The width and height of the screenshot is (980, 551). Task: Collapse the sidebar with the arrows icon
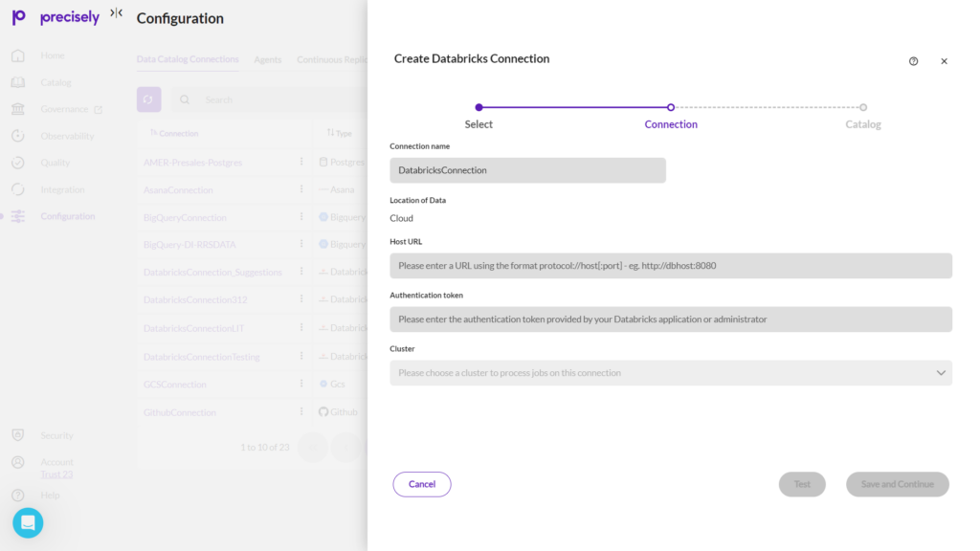pyautogui.click(x=116, y=12)
